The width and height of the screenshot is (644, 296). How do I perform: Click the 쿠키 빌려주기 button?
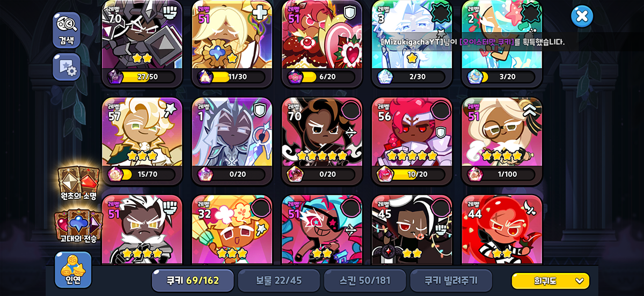(x=451, y=280)
